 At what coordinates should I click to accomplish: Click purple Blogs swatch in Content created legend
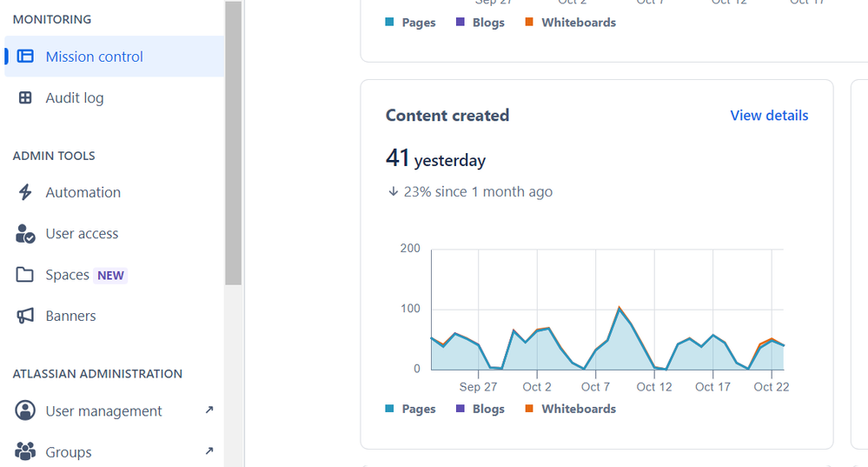click(x=460, y=409)
